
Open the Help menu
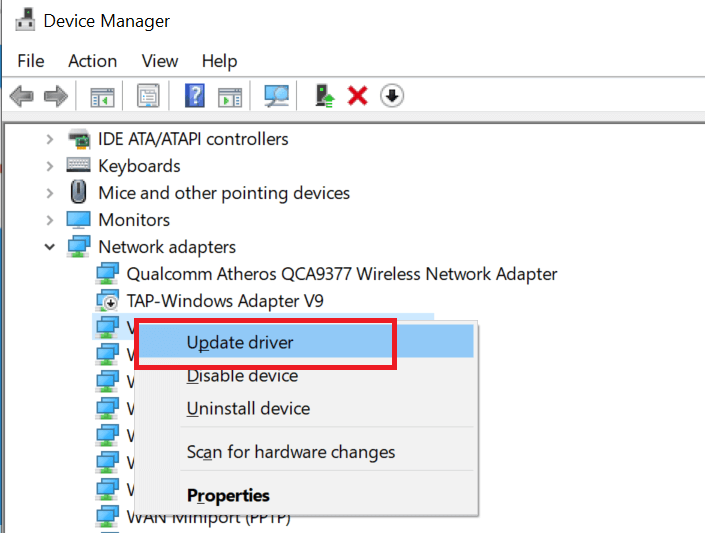coord(219,61)
